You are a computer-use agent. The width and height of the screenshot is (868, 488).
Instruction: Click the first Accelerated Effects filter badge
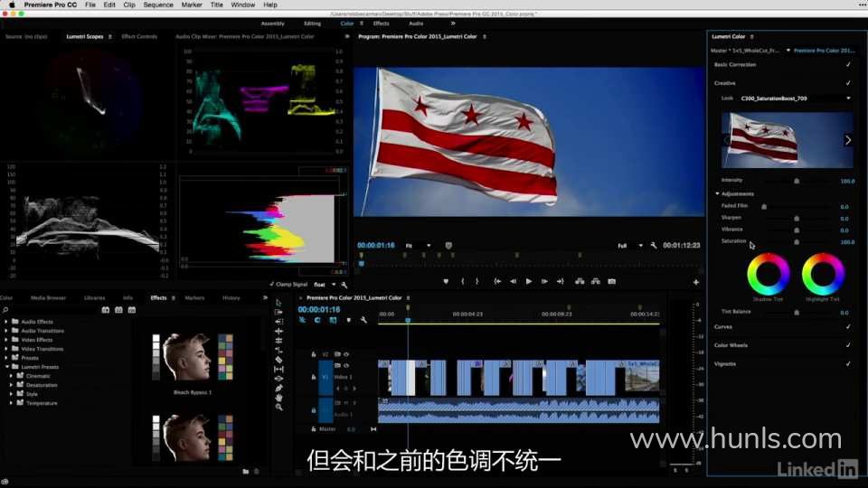[x=105, y=310]
